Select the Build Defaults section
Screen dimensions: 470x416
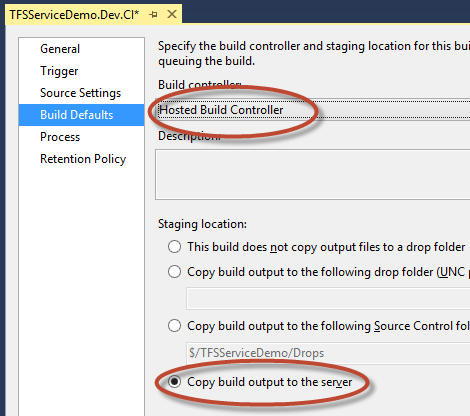82,115
